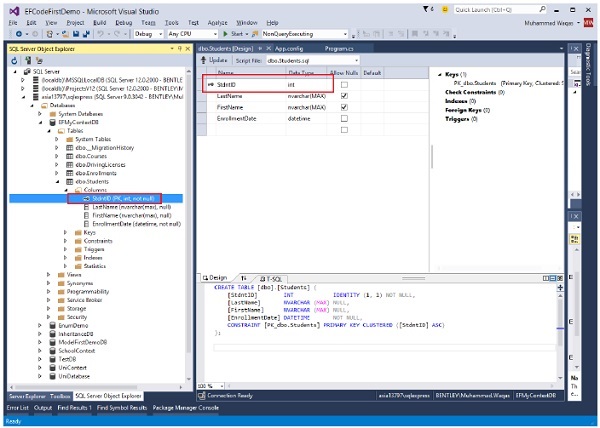Viewport: 600px width, 428px height.
Task: Uncheck Allow Nulls for LastName
Action: point(344,95)
